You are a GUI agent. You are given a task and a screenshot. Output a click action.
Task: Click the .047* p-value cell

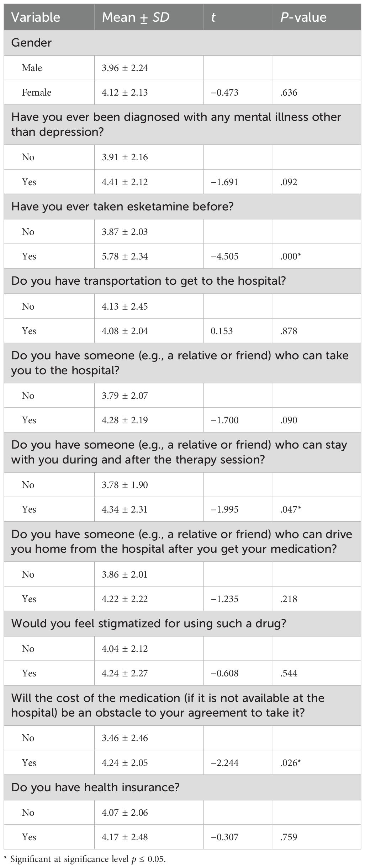[291, 509]
